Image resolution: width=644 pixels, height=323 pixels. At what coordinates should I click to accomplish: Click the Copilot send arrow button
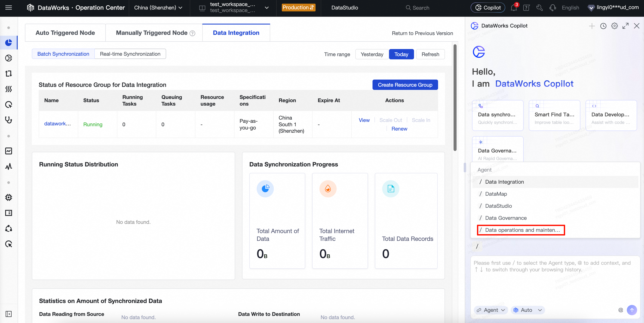(x=632, y=310)
